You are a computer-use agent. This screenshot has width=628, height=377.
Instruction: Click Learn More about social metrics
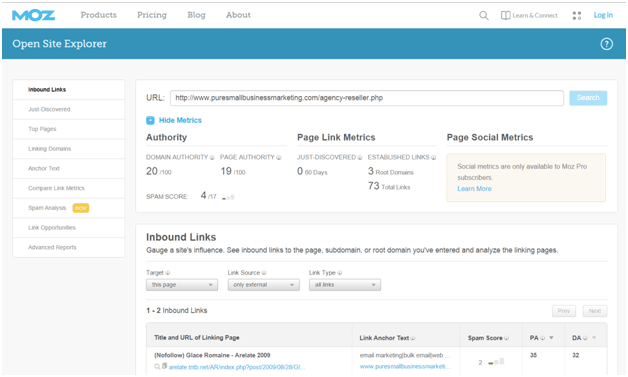pyautogui.click(x=474, y=189)
